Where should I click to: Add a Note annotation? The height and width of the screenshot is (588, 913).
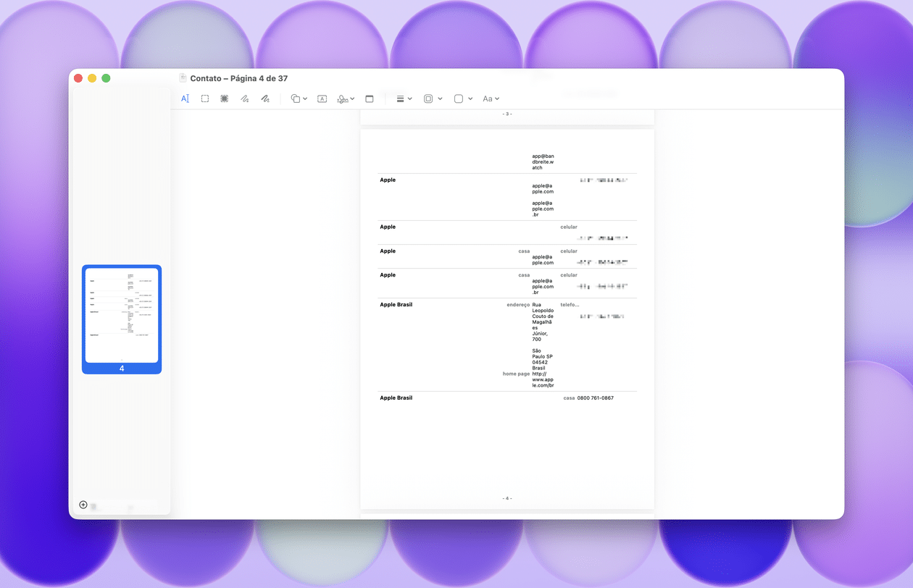pyautogui.click(x=370, y=98)
